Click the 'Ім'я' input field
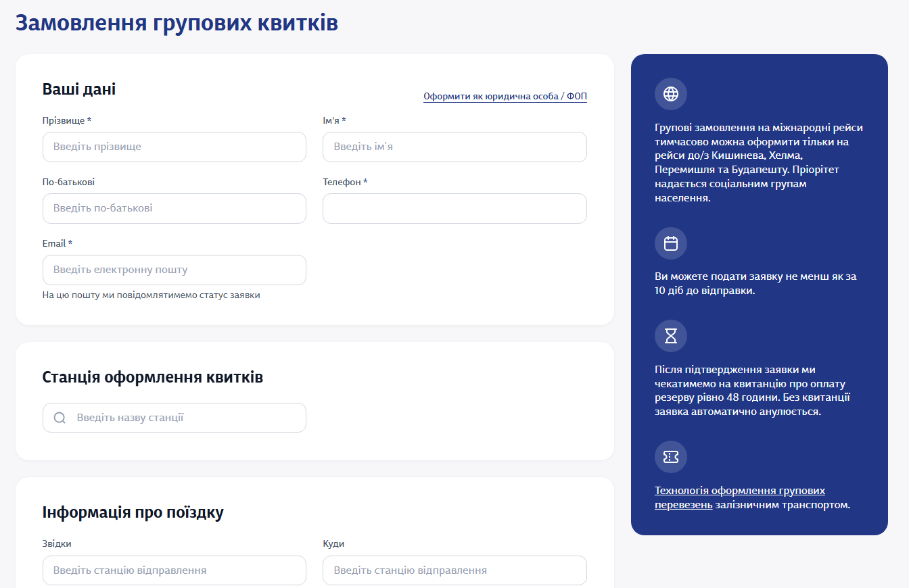Viewport: 909px width, 588px height. [454, 147]
